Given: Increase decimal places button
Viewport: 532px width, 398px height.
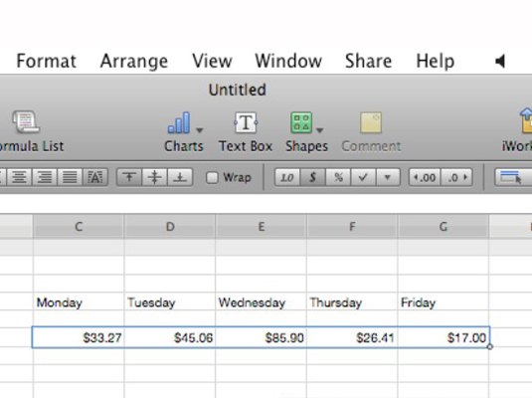Looking at the screenshot, I should (456, 177).
